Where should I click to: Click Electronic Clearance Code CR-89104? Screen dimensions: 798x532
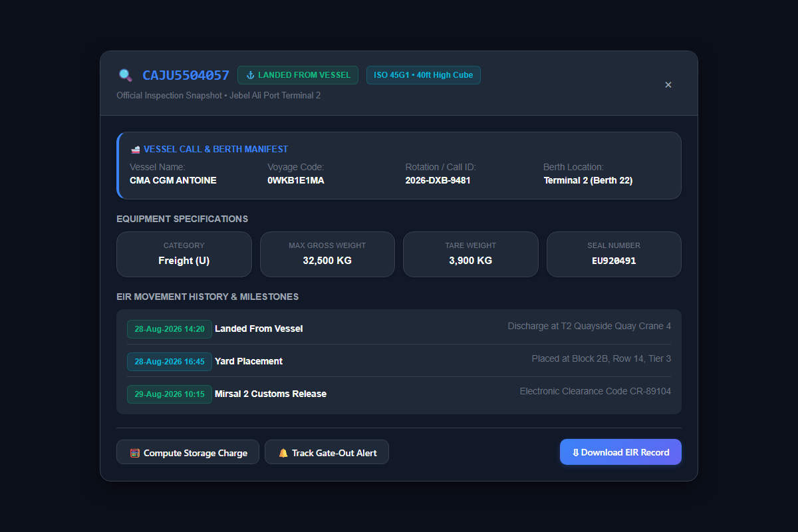(595, 391)
